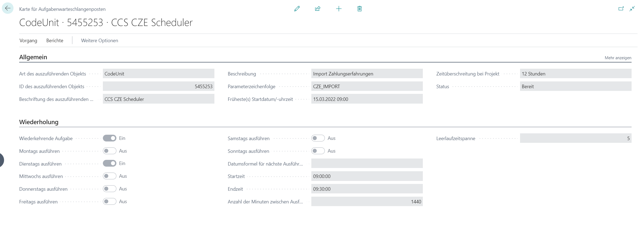Image resolution: width=644 pixels, height=231 pixels.
Task: Enable Freitags ausführen toggle
Action: pyautogui.click(x=109, y=202)
